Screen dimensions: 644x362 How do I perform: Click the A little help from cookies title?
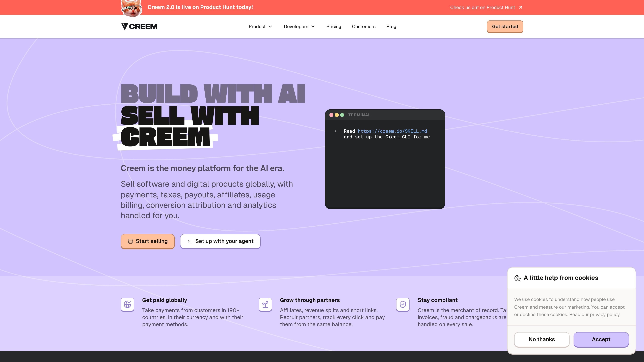click(561, 278)
